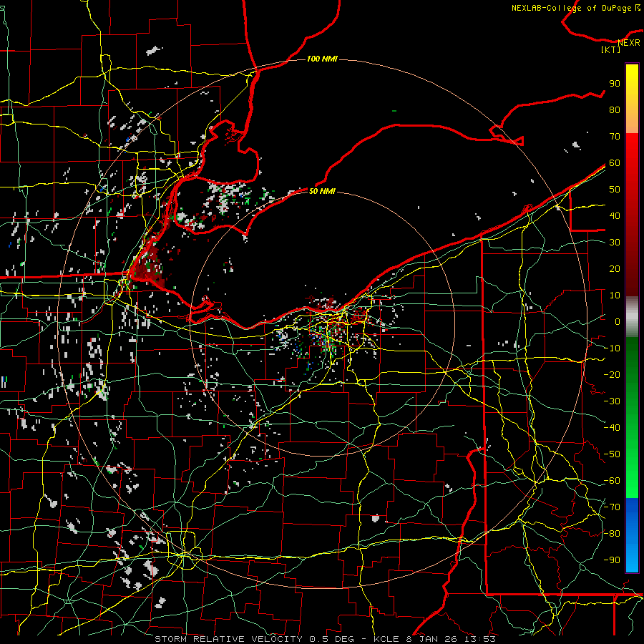
Task: Click the "-90" value on the velocity scale
Action: click(x=612, y=560)
